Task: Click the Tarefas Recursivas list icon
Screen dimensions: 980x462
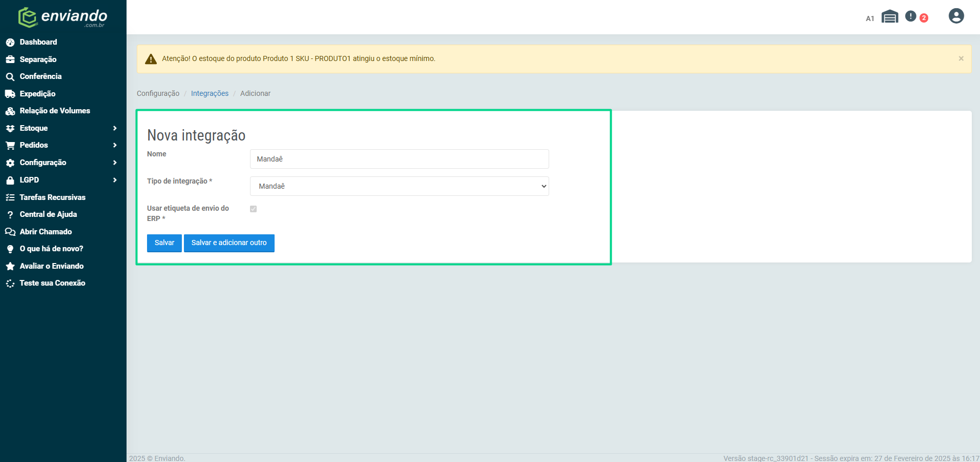Action: [10, 197]
